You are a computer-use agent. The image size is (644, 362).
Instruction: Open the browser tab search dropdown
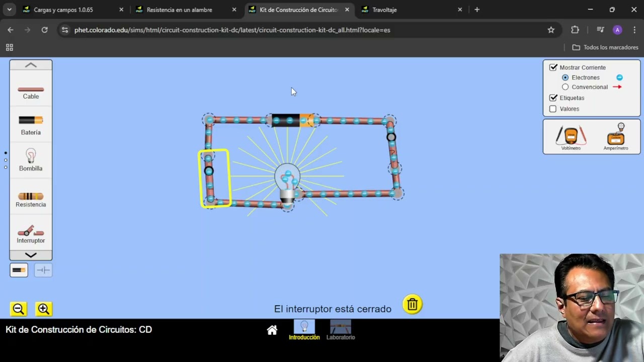[x=9, y=10]
